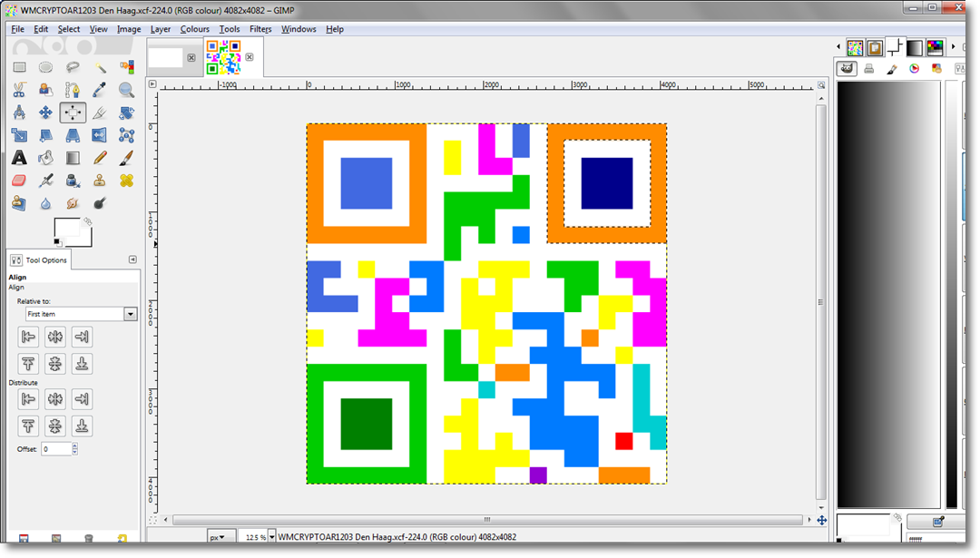Choose the Shear tool
This screenshot has width=980, height=558.
click(x=45, y=135)
